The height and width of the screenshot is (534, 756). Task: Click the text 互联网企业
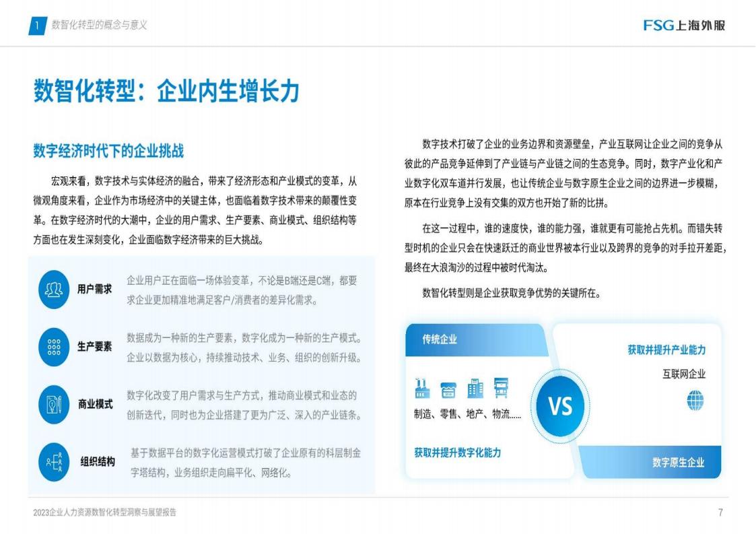[x=684, y=374]
